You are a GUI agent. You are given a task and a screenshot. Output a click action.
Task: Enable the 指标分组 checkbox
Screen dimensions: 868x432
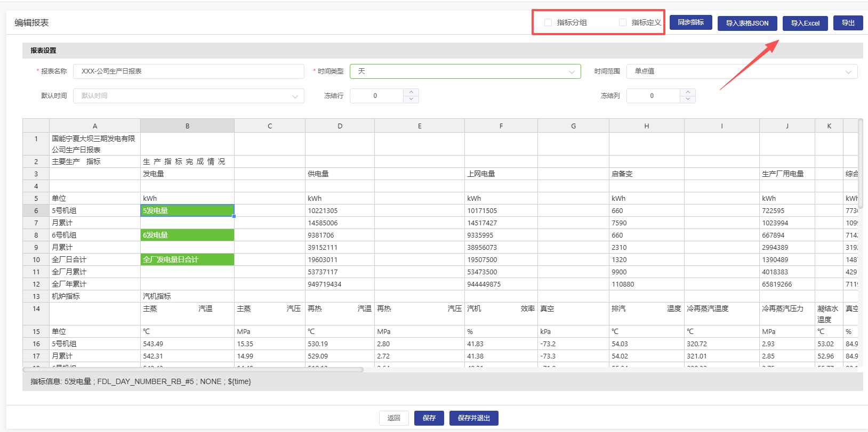(x=548, y=22)
